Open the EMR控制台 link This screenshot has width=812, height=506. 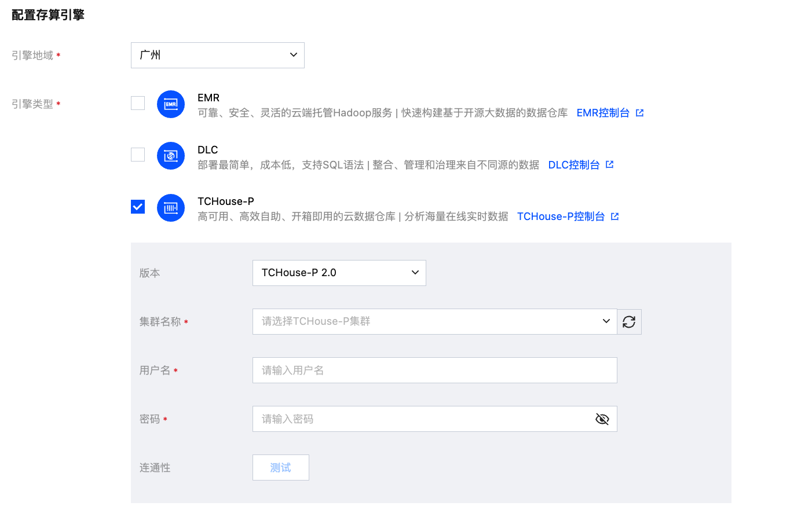[603, 113]
